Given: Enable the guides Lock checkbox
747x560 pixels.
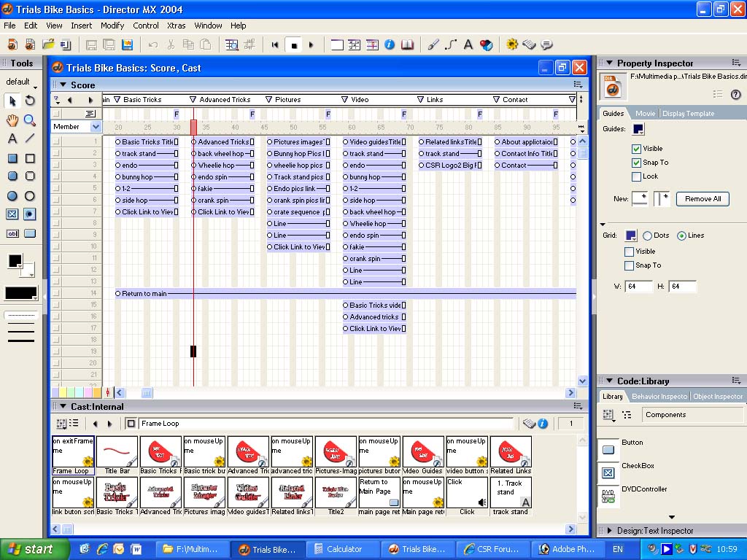Looking at the screenshot, I should [x=636, y=176].
